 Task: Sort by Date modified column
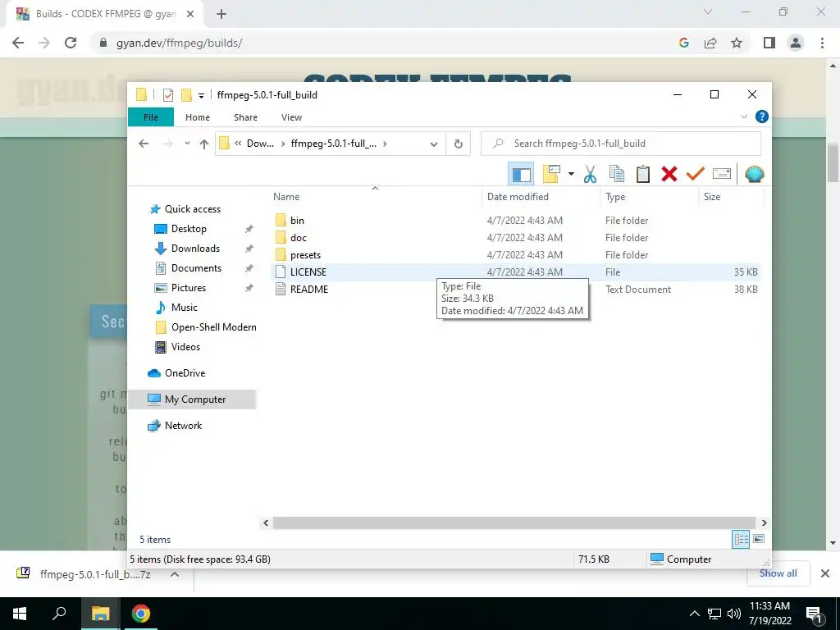tap(541, 197)
